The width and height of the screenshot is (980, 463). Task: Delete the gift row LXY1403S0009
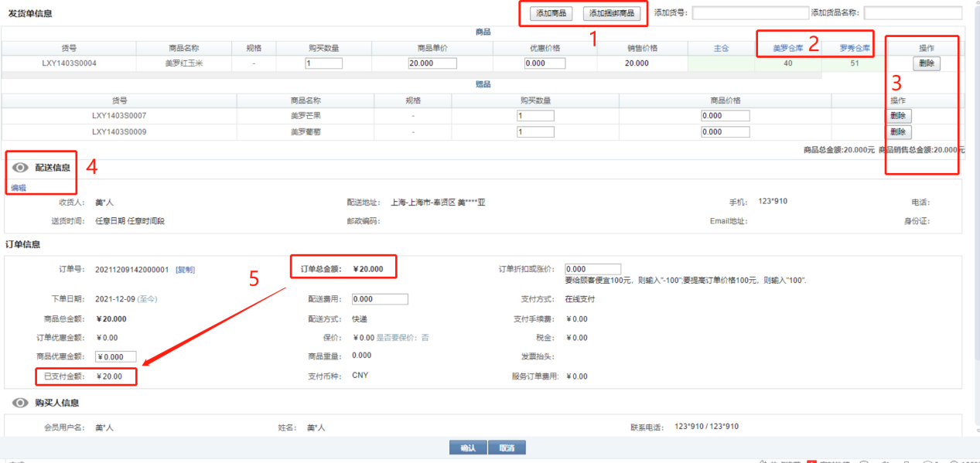point(898,132)
